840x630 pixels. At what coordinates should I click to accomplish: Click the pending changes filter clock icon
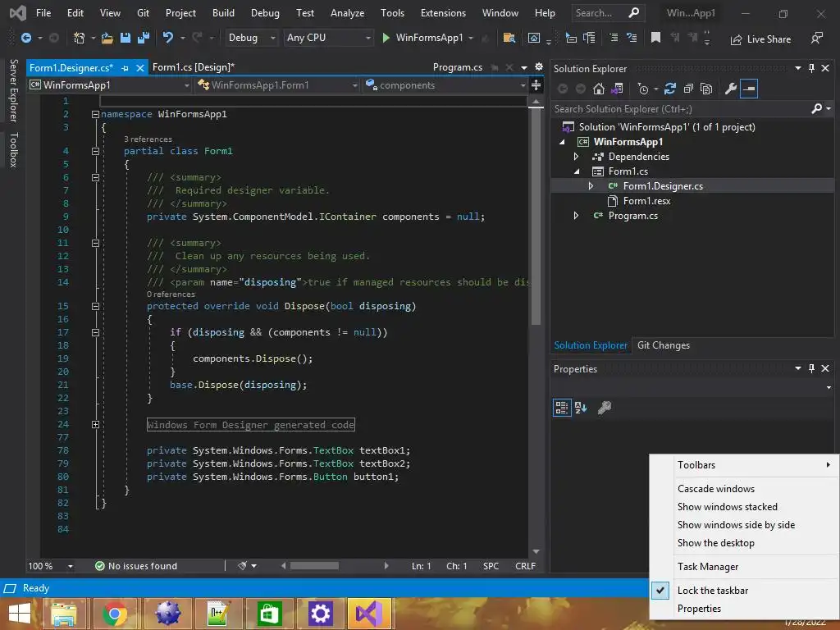coord(643,89)
